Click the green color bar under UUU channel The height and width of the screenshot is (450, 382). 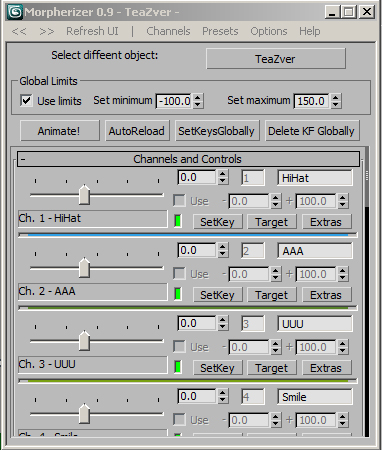(x=188, y=381)
